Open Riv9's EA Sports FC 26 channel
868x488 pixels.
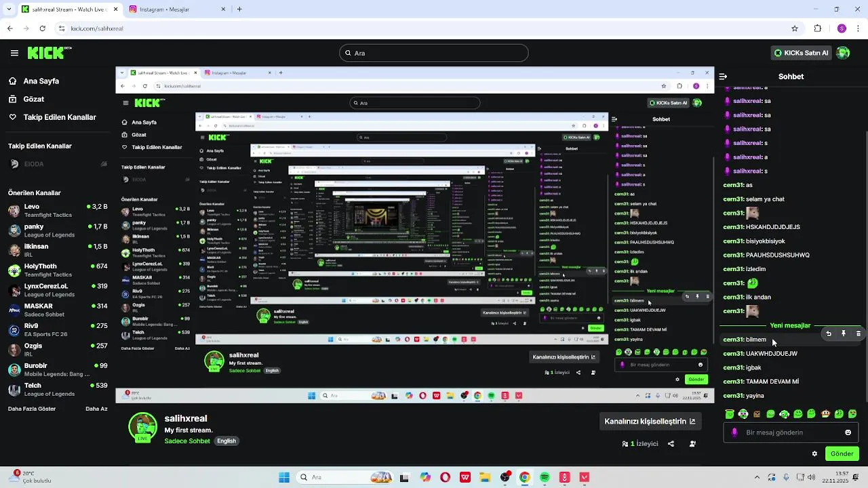(x=58, y=329)
